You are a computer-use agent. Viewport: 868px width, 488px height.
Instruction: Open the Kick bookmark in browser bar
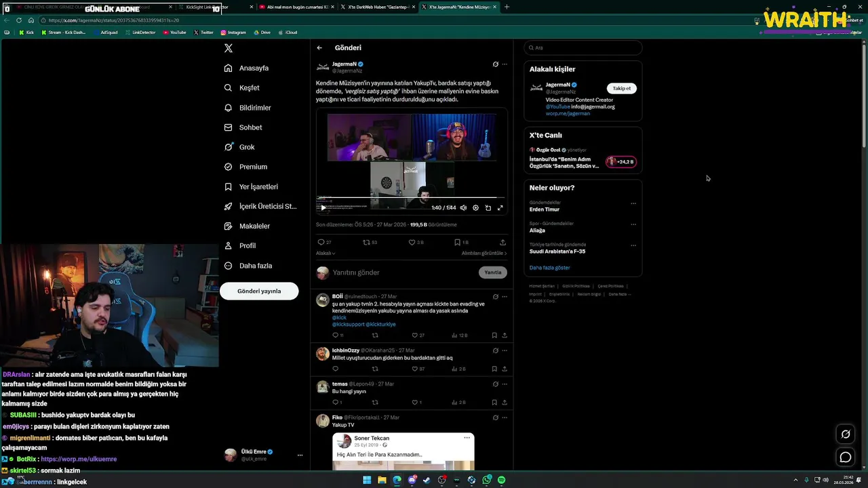26,32
